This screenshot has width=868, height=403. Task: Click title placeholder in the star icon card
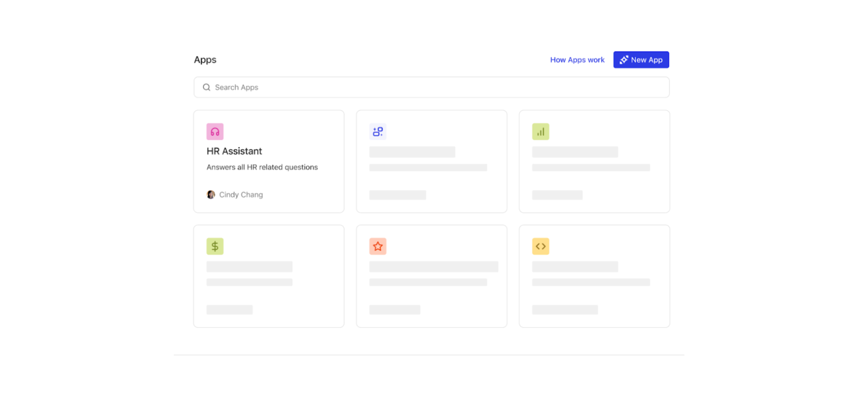tap(433, 267)
